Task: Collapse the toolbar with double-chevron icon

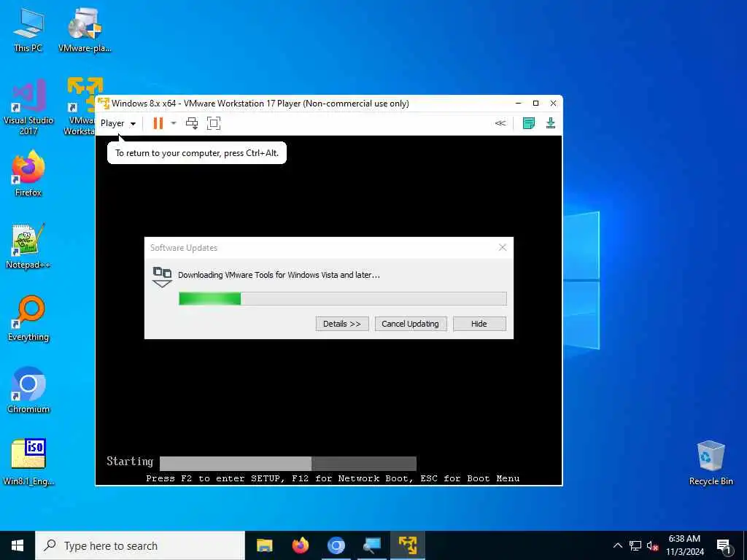Action: (x=500, y=123)
